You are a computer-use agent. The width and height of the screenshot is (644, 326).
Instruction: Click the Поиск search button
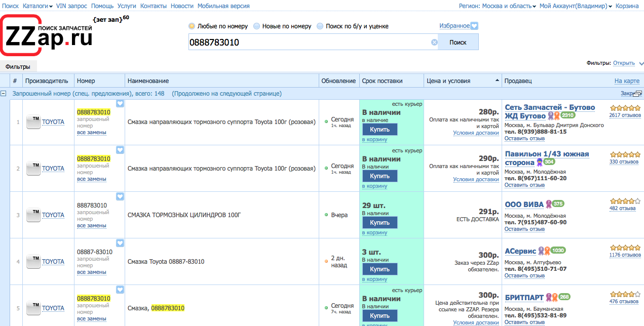pyautogui.click(x=458, y=43)
